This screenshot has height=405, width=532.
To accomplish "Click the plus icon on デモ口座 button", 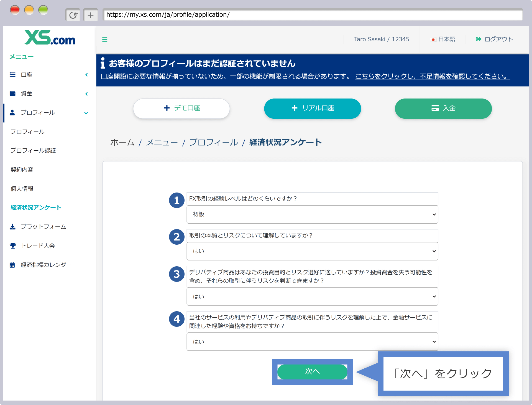I will pos(167,108).
